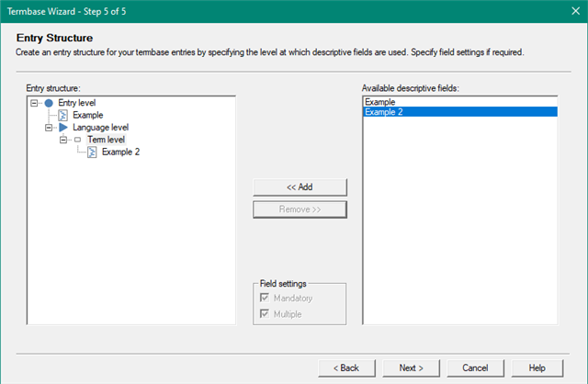Select Example in Available descriptive fields
The width and height of the screenshot is (588, 384).
pos(379,101)
